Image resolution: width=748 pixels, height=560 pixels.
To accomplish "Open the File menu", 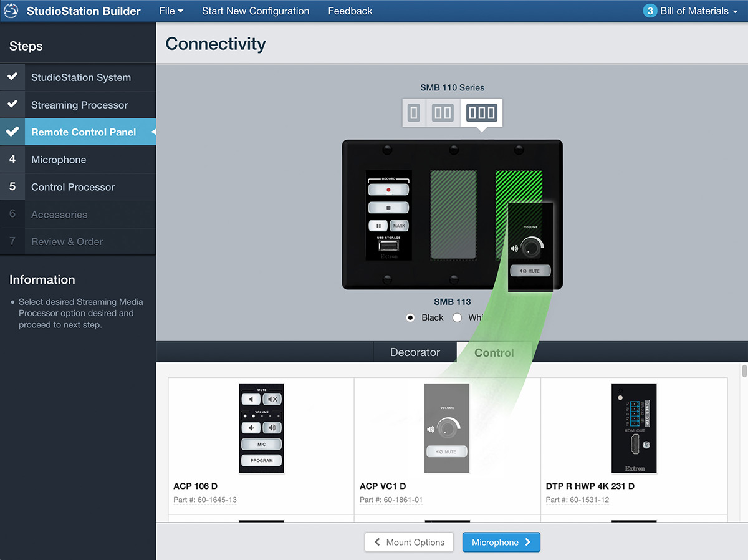I will (171, 11).
